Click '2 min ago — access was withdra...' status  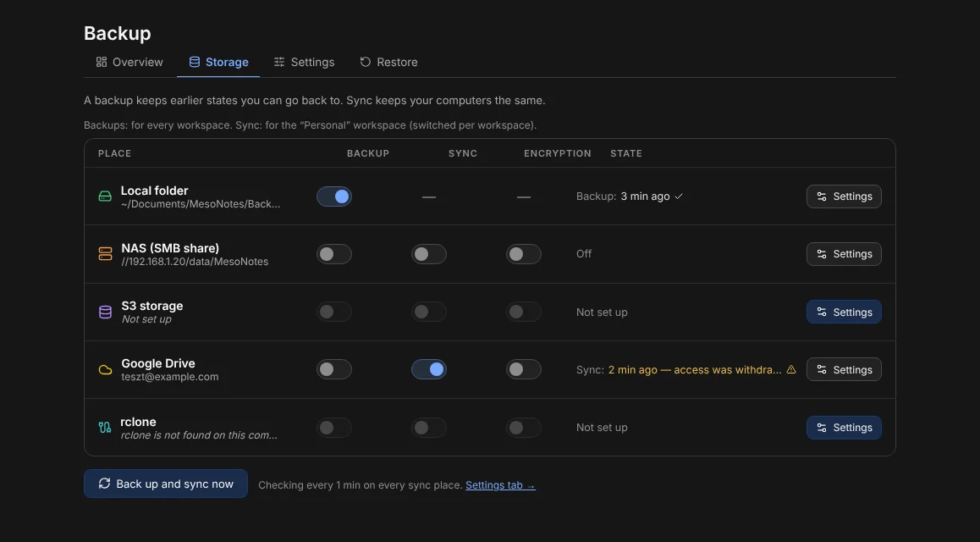tap(695, 369)
